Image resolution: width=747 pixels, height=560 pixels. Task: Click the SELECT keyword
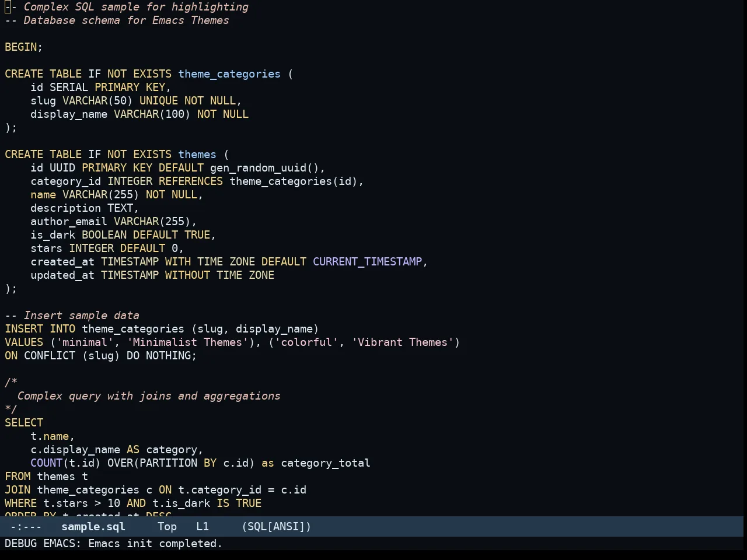24,423
